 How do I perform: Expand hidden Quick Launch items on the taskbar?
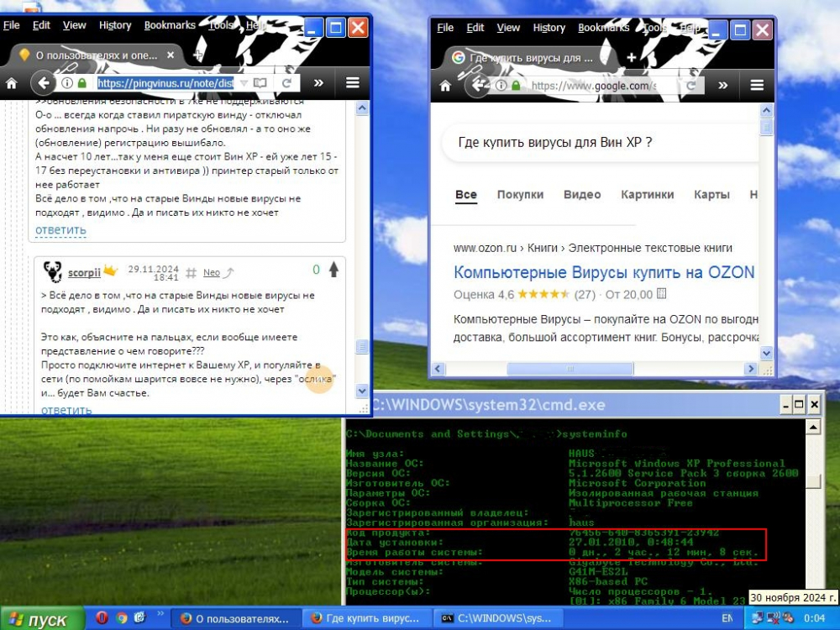tap(160, 613)
